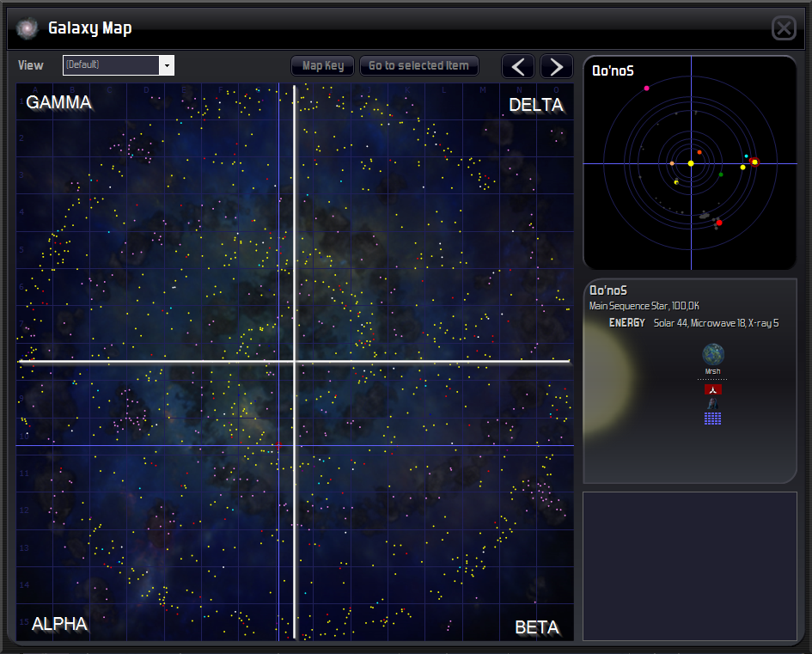Click the Klingon portrait icon under the emblem

(712, 403)
